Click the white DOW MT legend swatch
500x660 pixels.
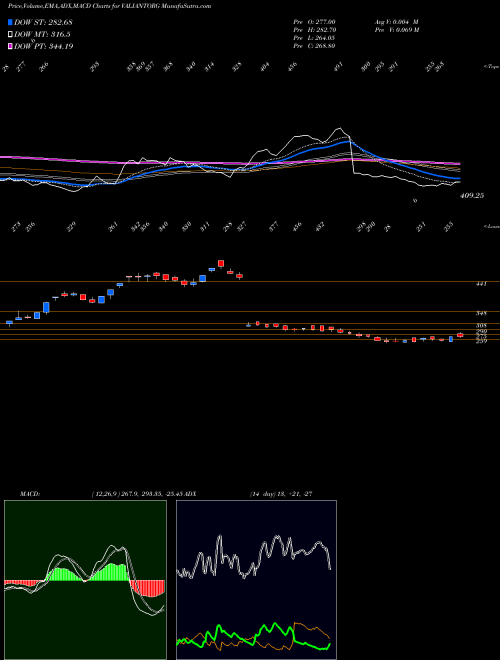point(10,34)
